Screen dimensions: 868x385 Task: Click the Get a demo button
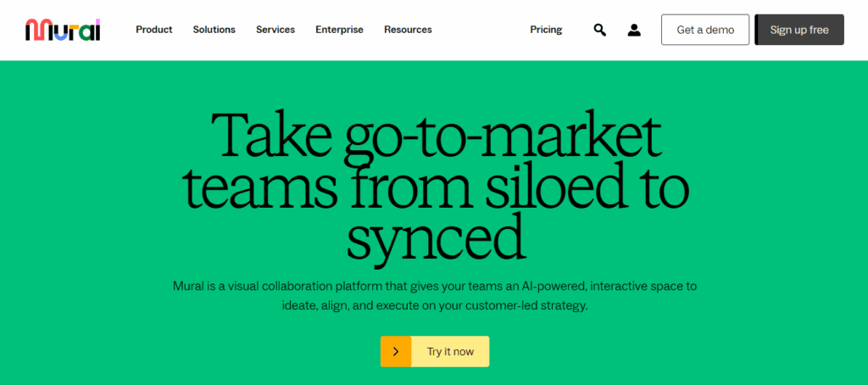[705, 30]
